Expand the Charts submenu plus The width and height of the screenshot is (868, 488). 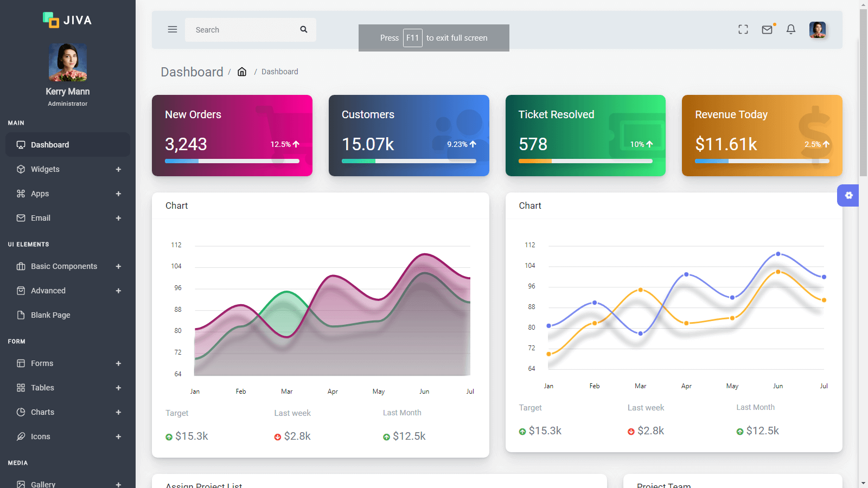click(x=118, y=412)
